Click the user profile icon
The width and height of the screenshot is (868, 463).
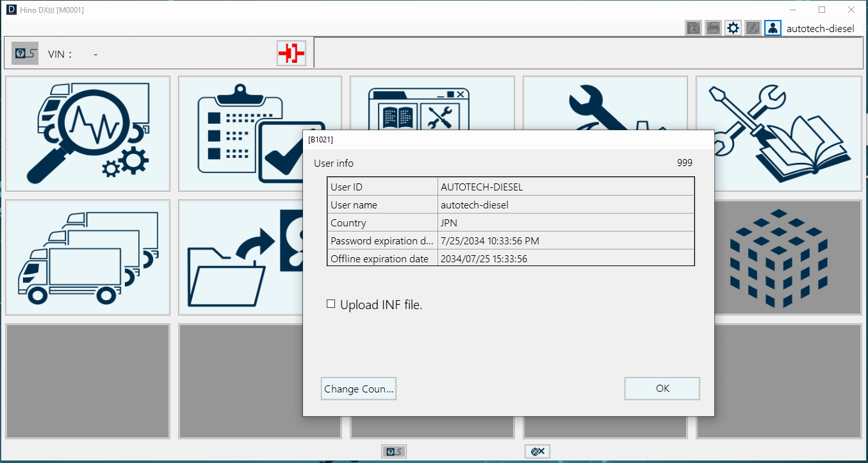[x=773, y=28]
